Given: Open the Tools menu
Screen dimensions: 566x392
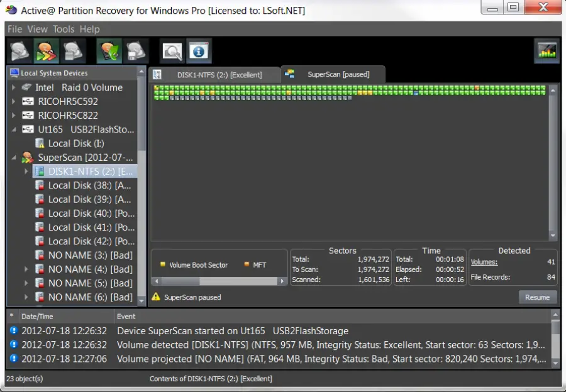Looking at the screenshot, I should (x=64, y=29).
